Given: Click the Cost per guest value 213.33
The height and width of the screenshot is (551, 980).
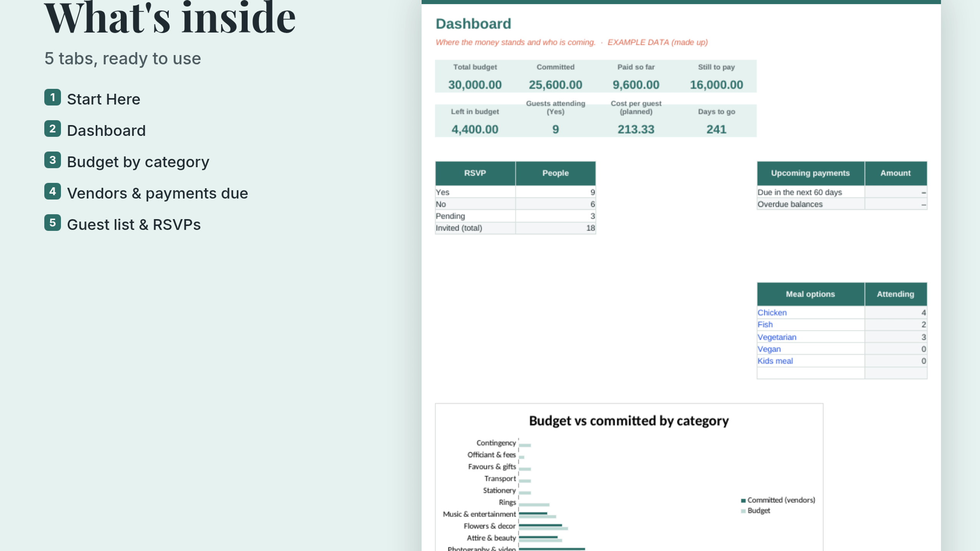Looking at the screenshot, I should coord(636,129).
